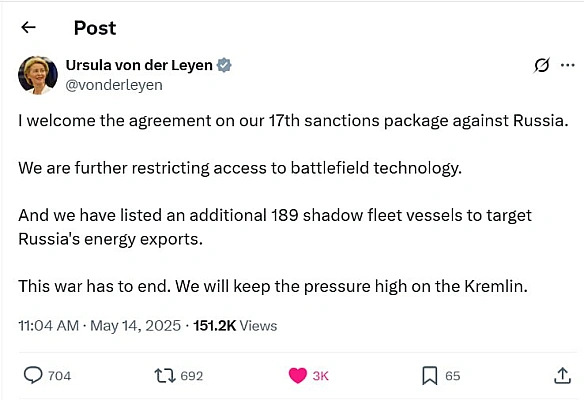Go back using the left arrow

click(x=28, y=27)
